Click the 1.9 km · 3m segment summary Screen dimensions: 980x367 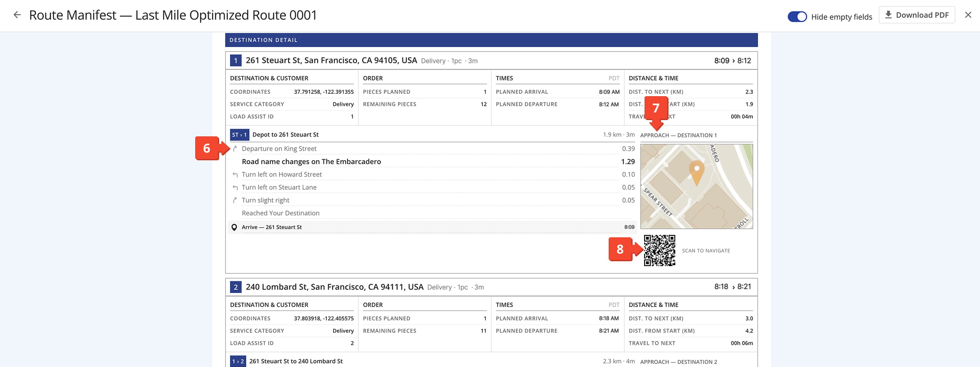tap(619, 135)
